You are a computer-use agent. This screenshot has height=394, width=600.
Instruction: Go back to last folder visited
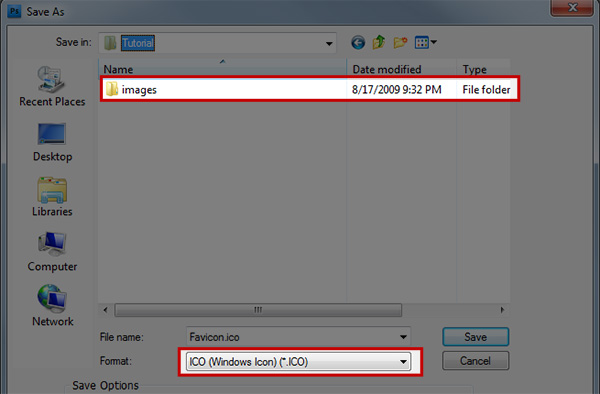(358, 42)
